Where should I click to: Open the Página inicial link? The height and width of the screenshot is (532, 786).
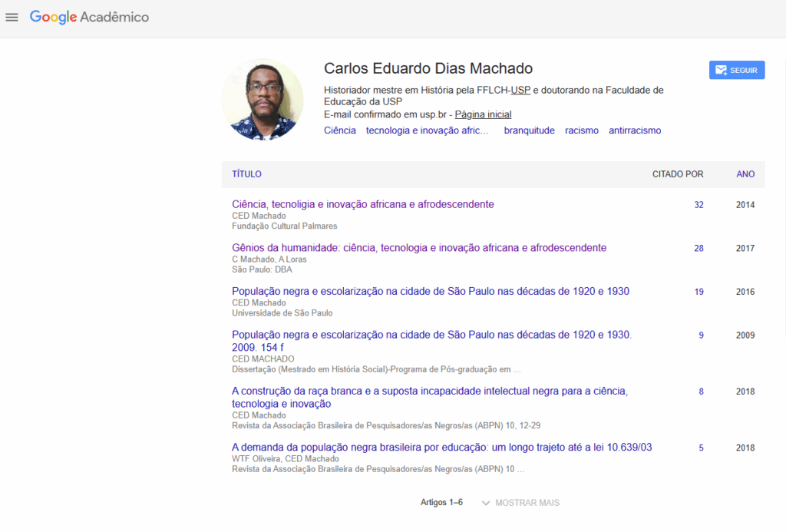pyautogui.click(x=483, y=114)
